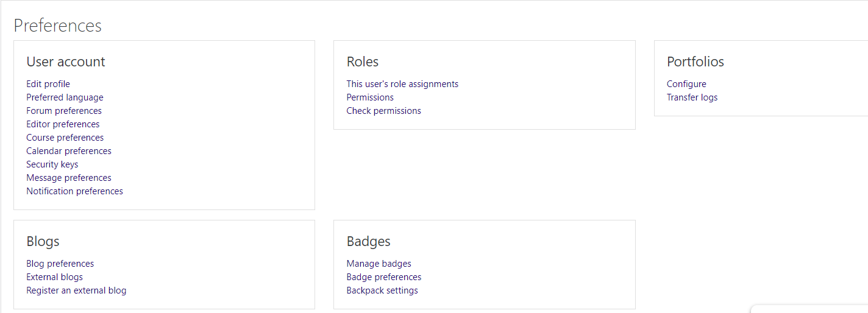Open the Permissions link under Roles
Viewport: 868px width, 313px height.
coord(370,97)
